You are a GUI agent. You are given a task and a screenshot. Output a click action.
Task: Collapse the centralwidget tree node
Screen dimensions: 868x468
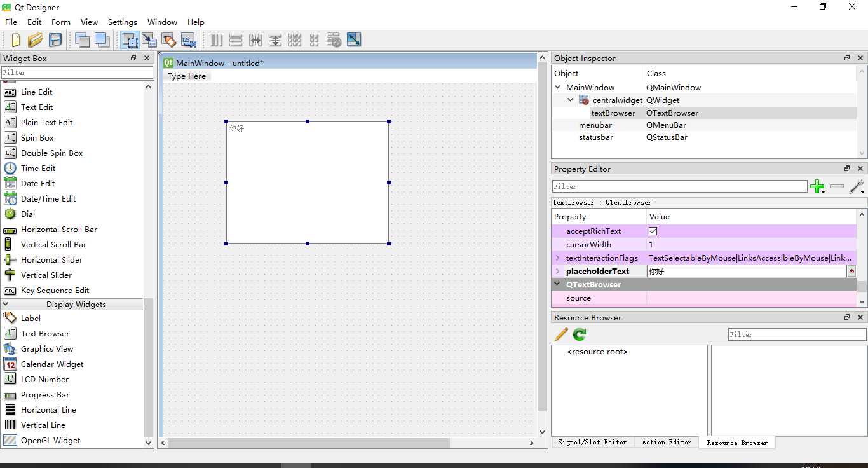coord(571,100)
